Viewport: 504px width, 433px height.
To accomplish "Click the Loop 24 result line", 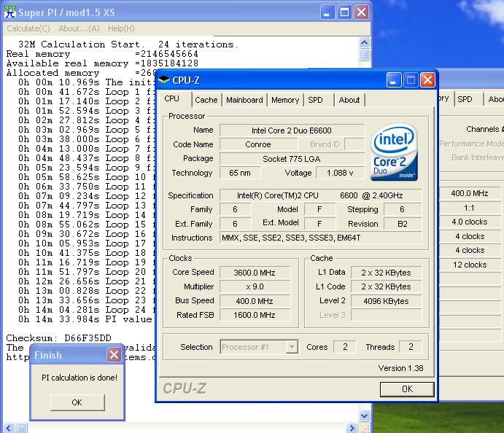I will pyautogui.click(x=87, y=310).
